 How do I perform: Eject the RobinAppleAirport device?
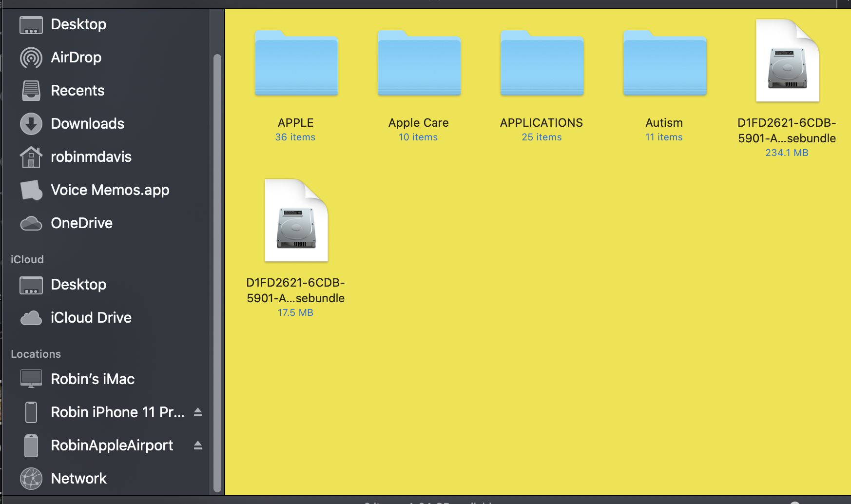click(x=197, y=445)
